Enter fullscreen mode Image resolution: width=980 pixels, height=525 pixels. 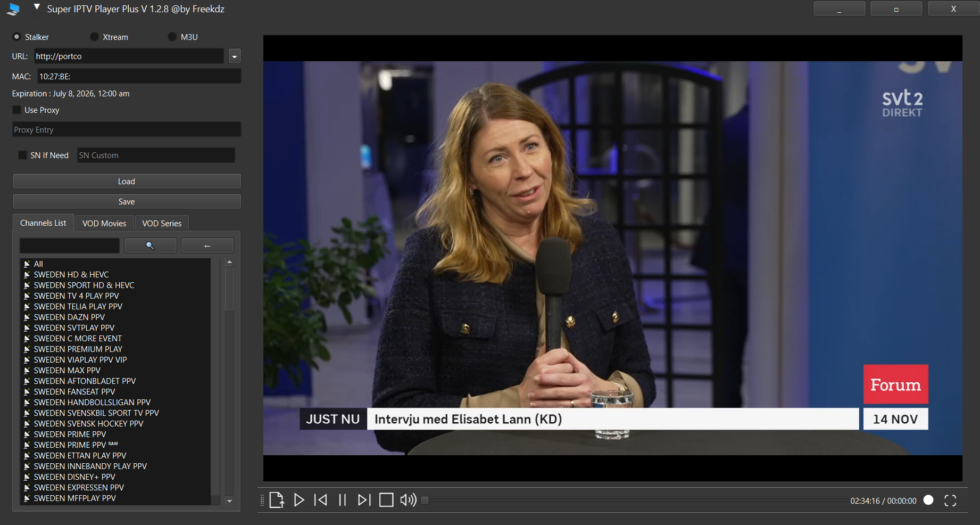point(950,501)
